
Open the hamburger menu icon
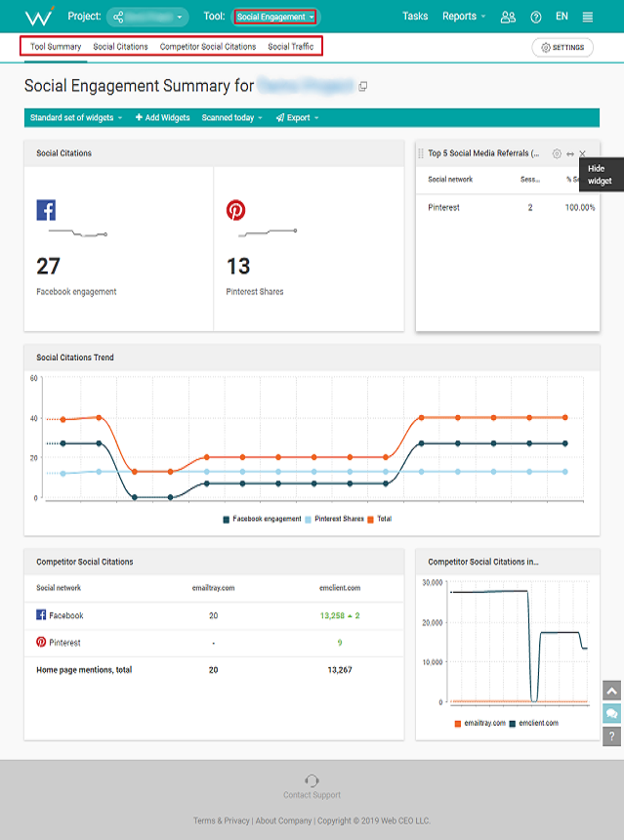[588, 17]
